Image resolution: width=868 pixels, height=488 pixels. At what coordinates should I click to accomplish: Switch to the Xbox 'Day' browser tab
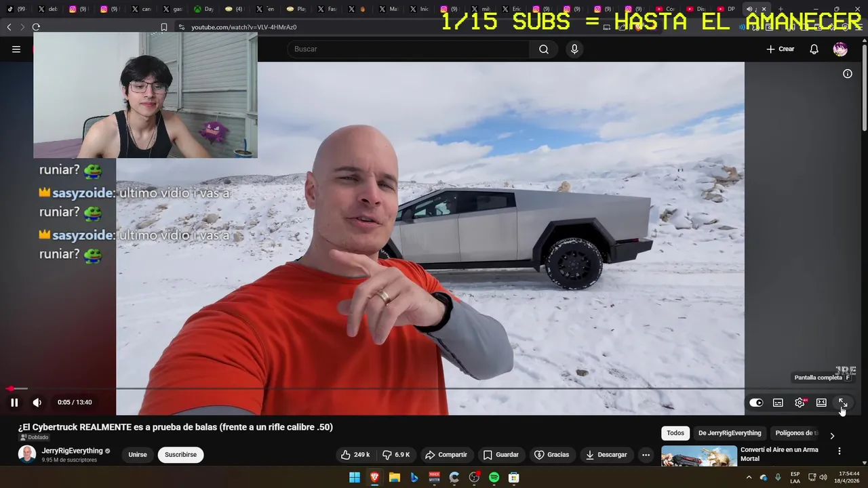tap(203, 9)
